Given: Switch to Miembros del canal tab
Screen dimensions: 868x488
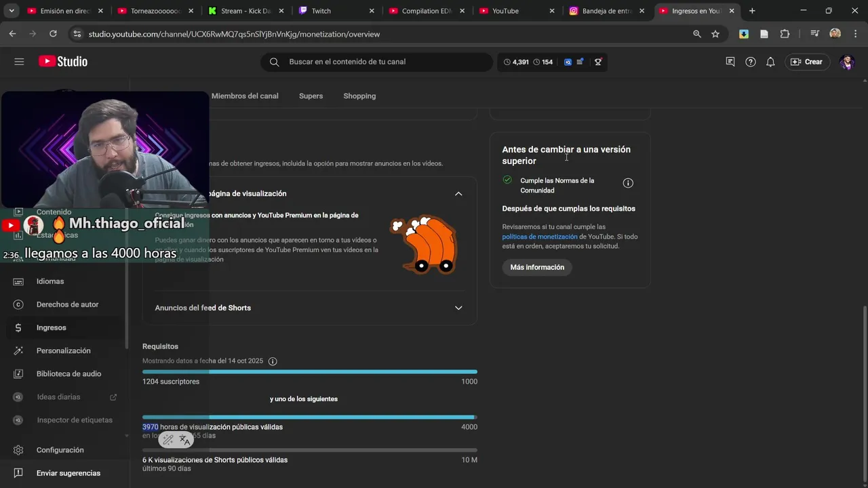Looking at the screenshot, I should [245, 96].
